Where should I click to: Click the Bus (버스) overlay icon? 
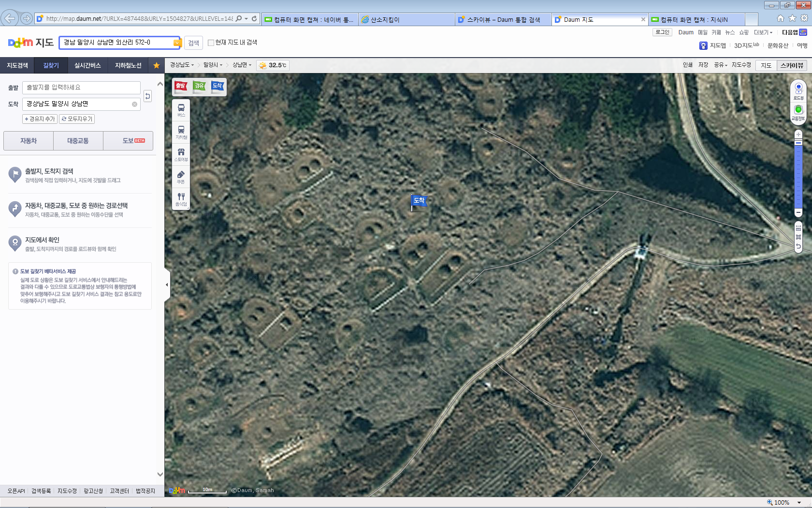click(181, 110)
